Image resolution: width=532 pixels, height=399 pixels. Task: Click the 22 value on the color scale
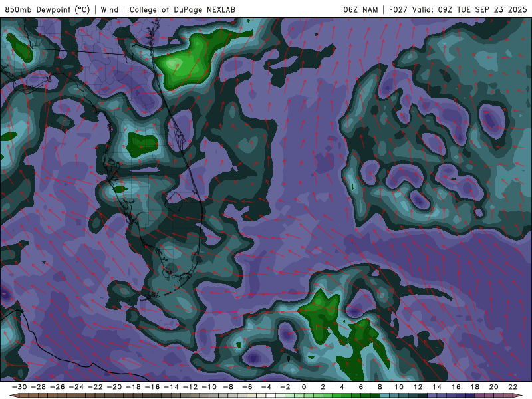[513, 387]
